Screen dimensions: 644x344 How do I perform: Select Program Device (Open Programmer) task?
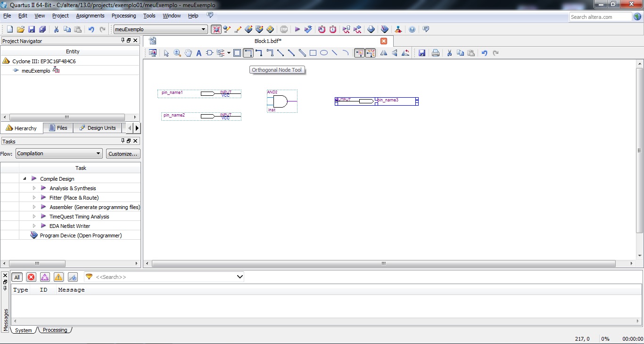[x=81, y=235]
